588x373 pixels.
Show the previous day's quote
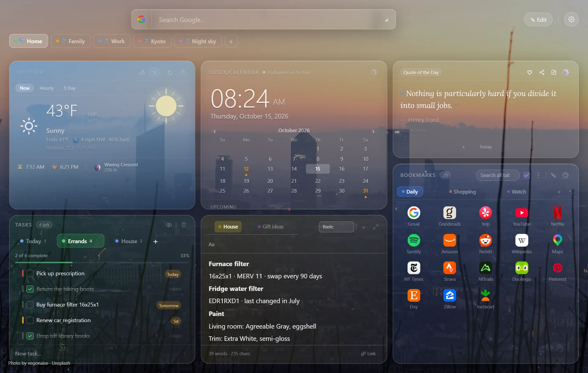pyautogui.click(x=464, y=147)
